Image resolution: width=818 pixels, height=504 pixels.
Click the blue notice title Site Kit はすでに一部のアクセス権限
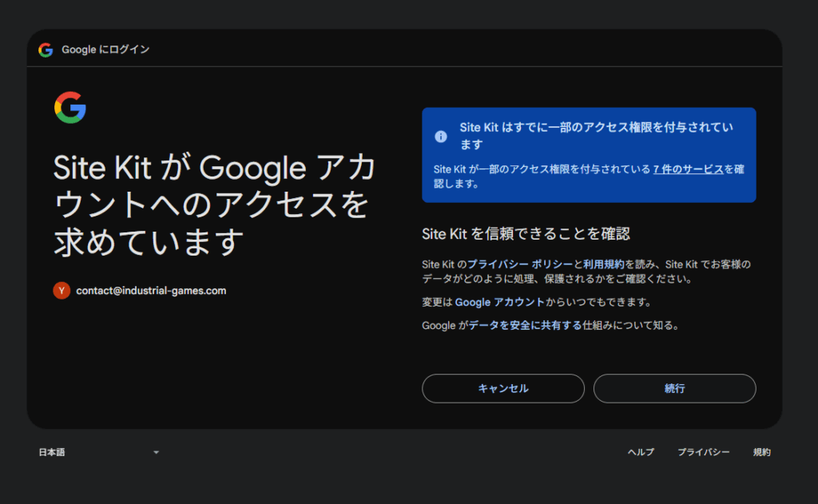(596, 136)
